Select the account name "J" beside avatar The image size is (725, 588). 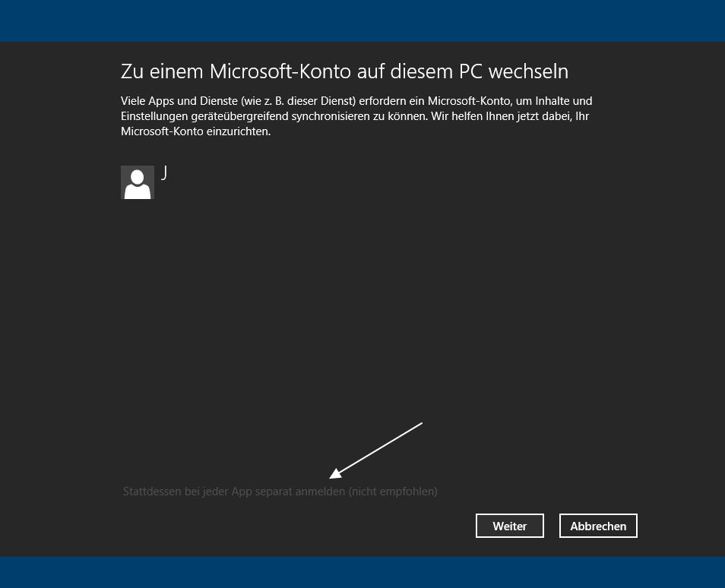click(x=164, y=172)
